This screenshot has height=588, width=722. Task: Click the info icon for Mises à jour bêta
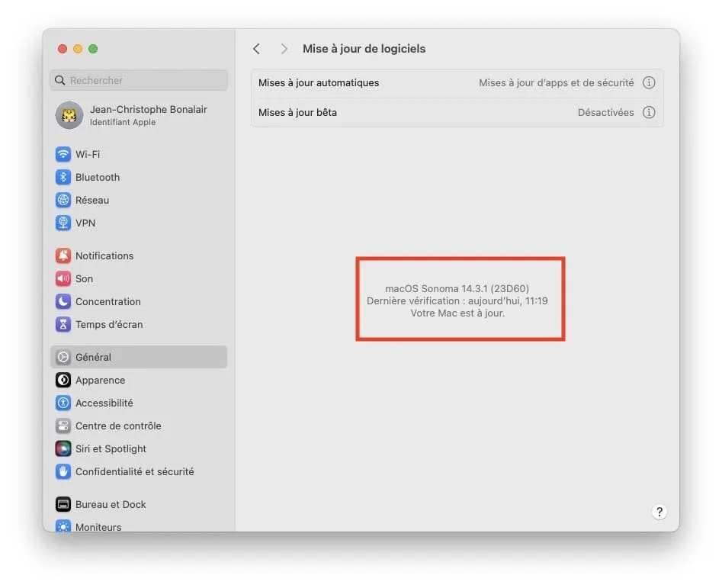pyautogui.click(x=649, y=112)
